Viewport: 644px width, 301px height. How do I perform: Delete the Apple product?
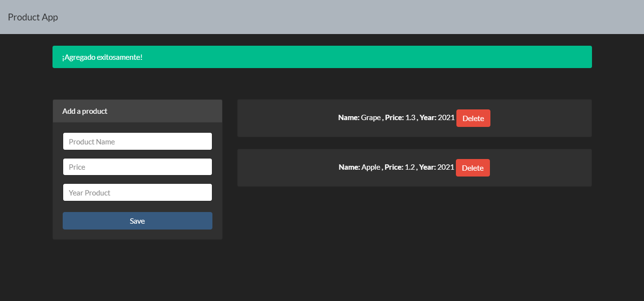pos(472,167)
